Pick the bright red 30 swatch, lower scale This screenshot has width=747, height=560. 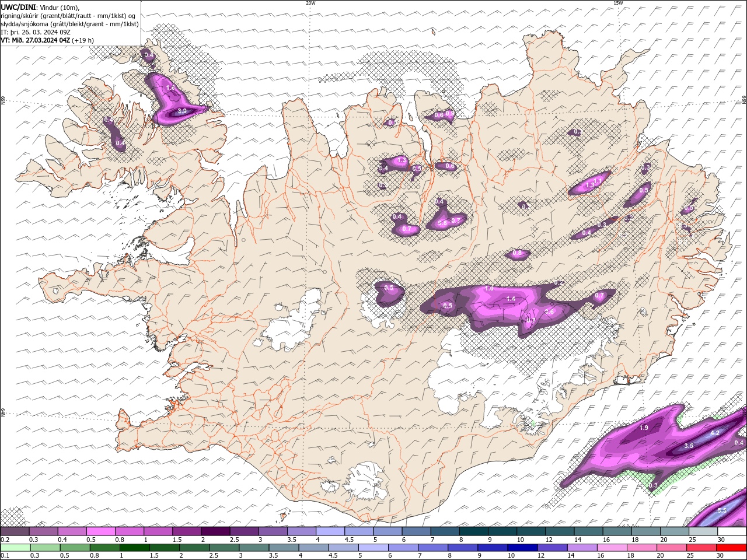coord(731,548)
